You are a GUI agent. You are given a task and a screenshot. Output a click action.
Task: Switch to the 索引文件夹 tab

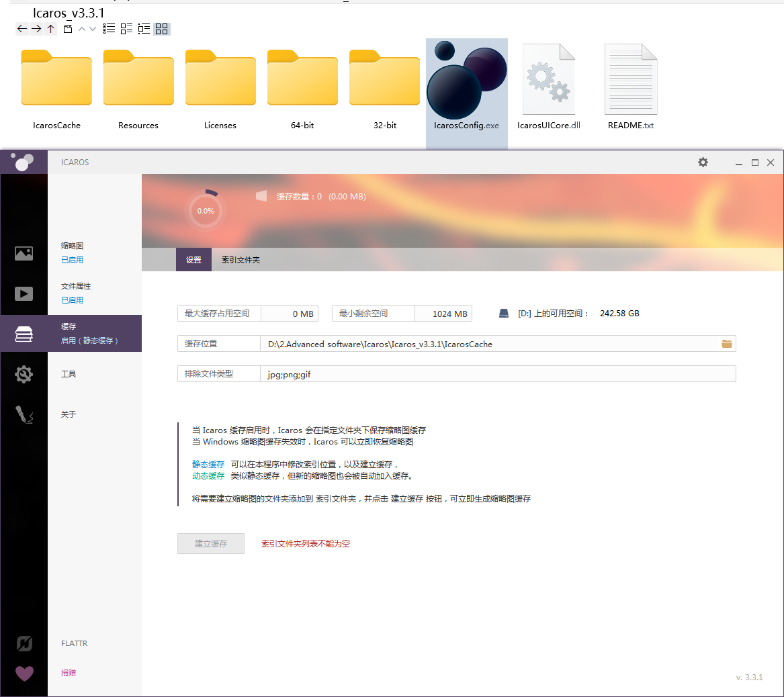tap(241, 260)
